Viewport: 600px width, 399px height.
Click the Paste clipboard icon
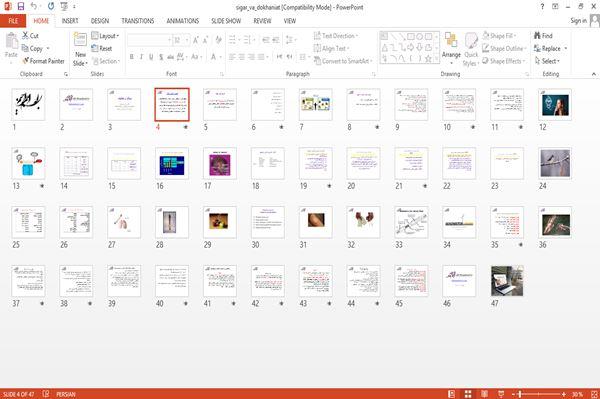coord(11,41)
